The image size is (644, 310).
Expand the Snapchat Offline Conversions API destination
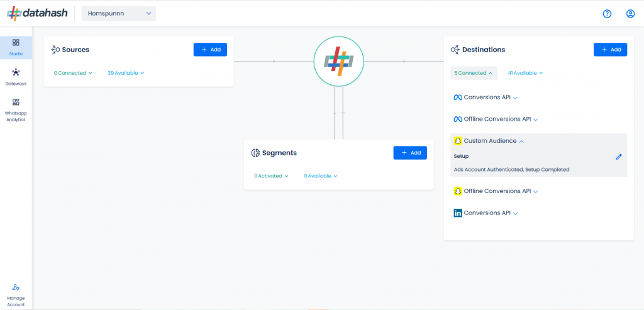[536, 191]
